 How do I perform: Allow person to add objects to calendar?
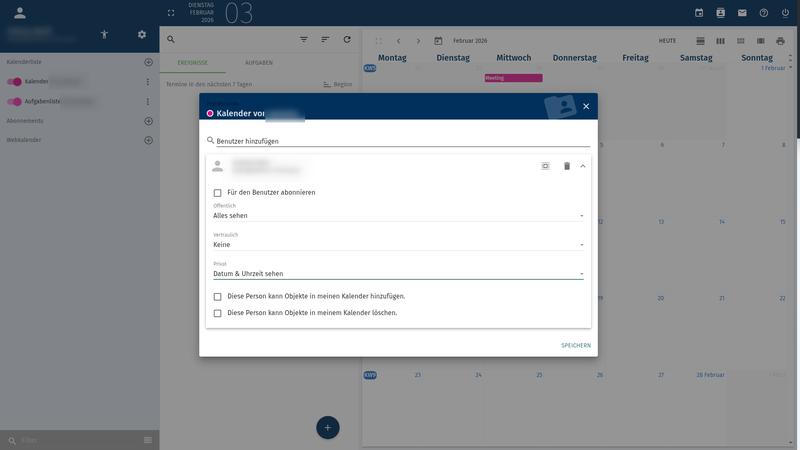[x=218, y=297]
